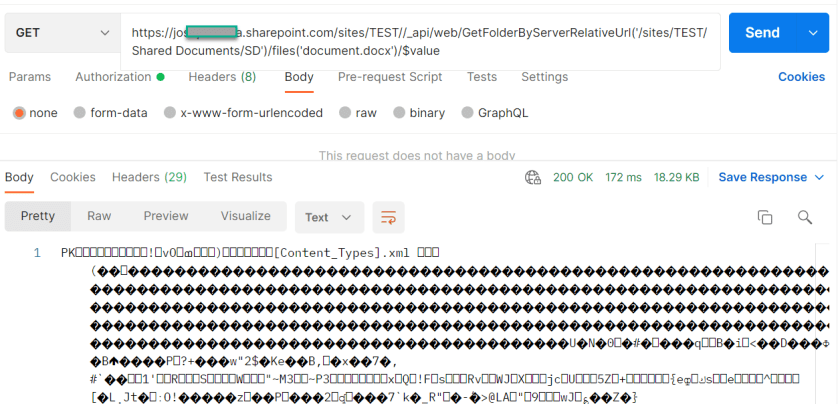This screenshot has width=838, height=404.
Task: Click the wrap lines icon in response toolbar
Action: pos(387,217)
